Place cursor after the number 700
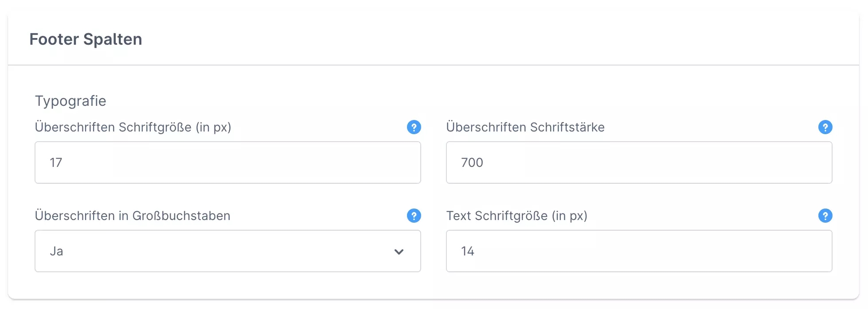 coord(485,163)
